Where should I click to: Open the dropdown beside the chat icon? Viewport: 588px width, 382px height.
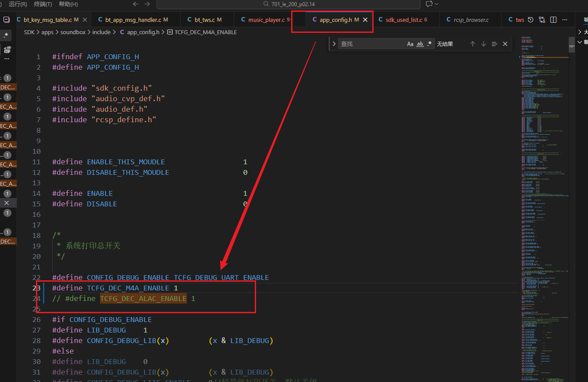[x=436, y=4]
